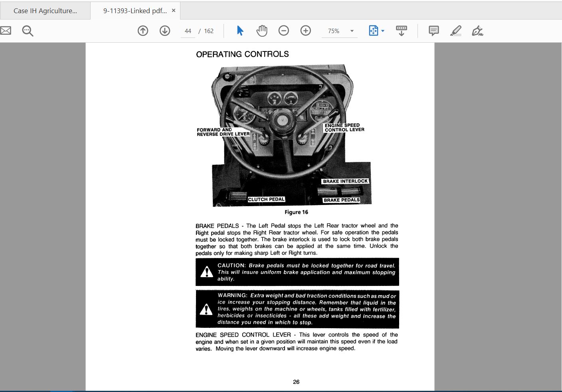Go to previous page with up arrow
The height and width of the screenshot is (392, 562).
pyautogui.click(x=142, y=30)
